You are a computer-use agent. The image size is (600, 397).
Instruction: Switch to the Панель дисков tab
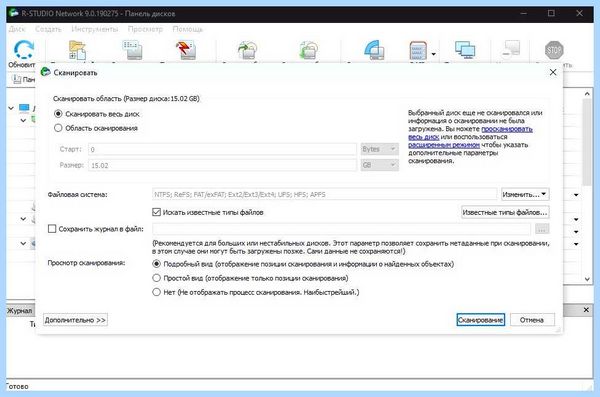point(23,79)
